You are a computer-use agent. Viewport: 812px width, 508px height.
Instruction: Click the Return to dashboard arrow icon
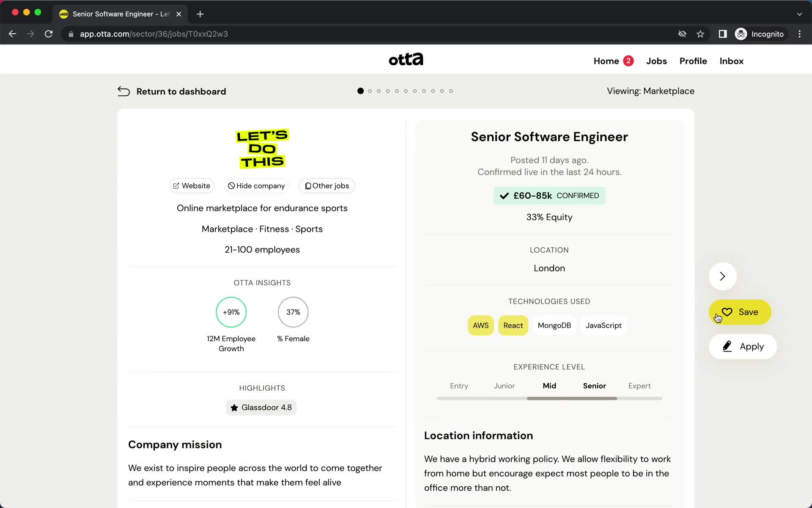click(x=123, y=91)
